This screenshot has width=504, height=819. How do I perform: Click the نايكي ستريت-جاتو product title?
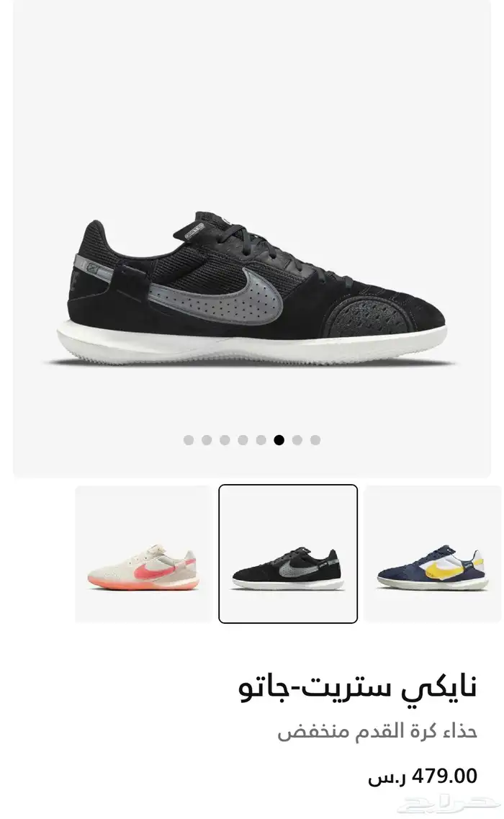[359, 687]
